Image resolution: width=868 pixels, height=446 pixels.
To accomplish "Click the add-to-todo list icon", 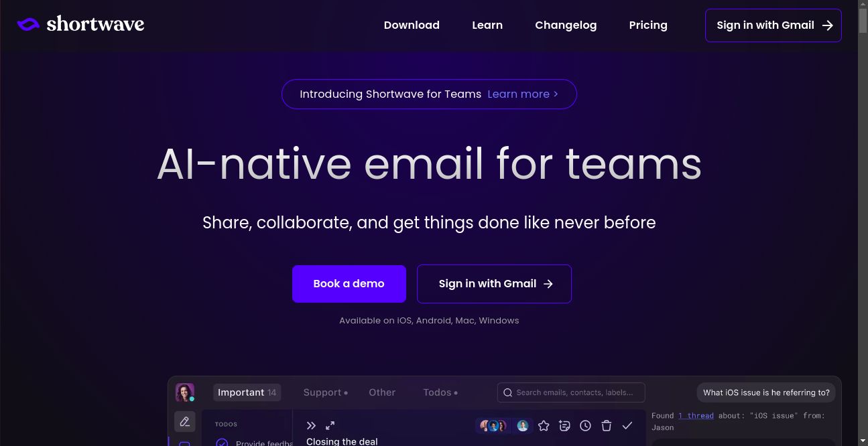I will 564,426.
